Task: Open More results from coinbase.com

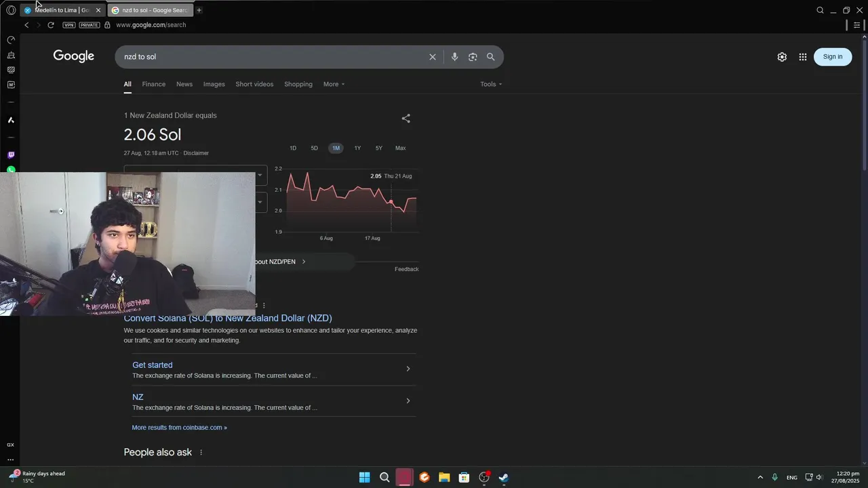Action: (180, 428)
